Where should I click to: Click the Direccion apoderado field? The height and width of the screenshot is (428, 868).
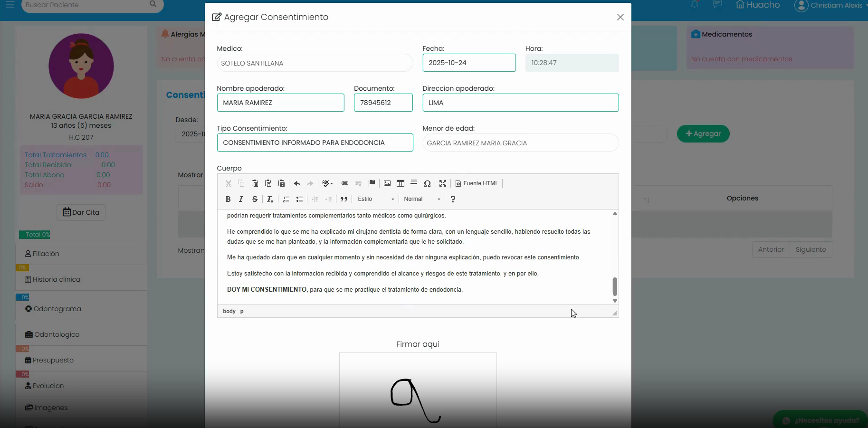(520, 103)
